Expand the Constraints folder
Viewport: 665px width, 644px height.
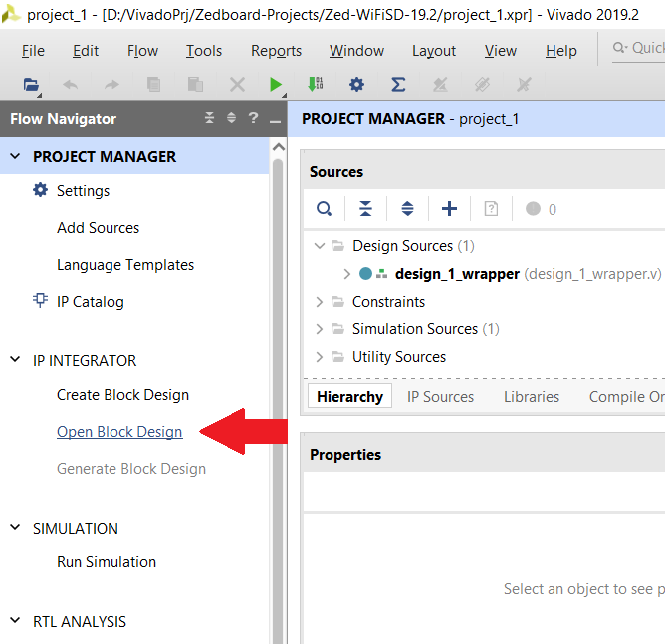click(320, 302)
